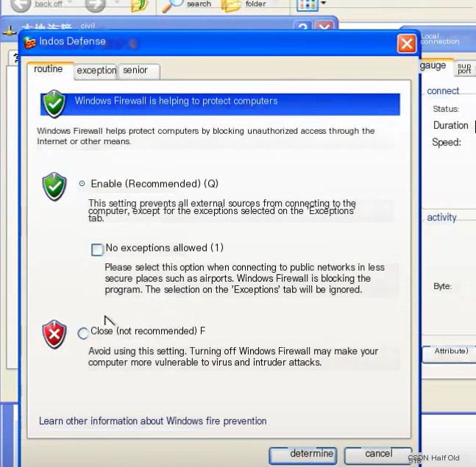
Task: Click the search magnifier in Explorer toolbar
Action: tap(172, 5)
